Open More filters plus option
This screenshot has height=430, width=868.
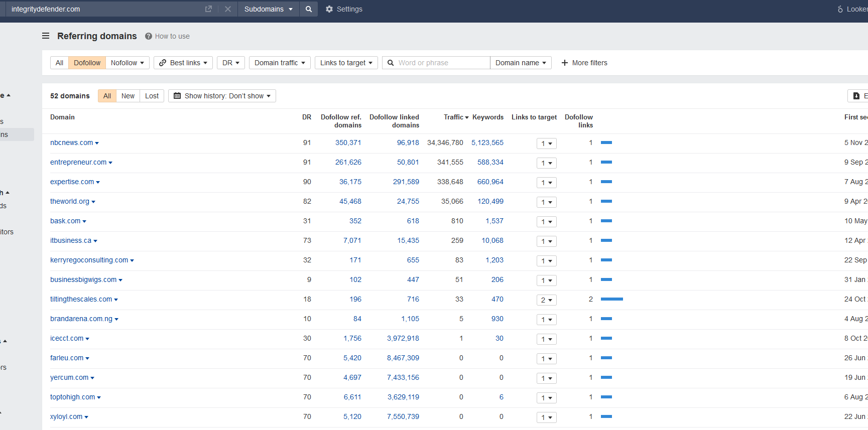point(584,63)
